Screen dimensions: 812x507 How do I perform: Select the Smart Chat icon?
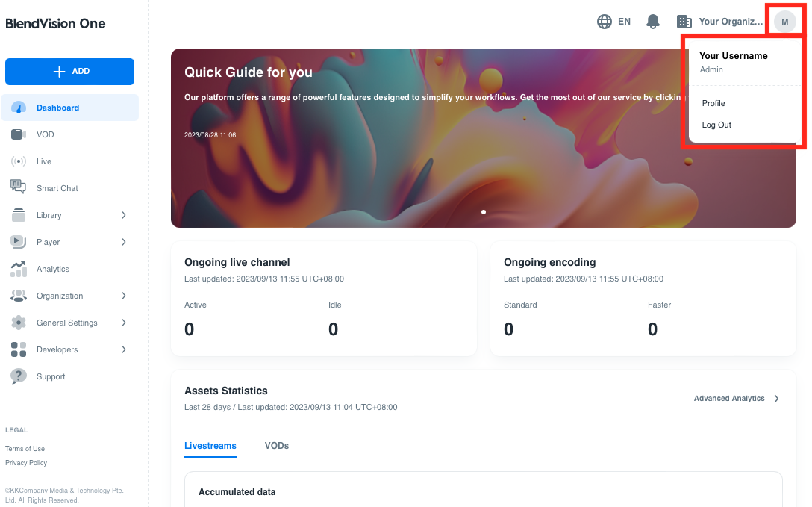pos(19,187)
